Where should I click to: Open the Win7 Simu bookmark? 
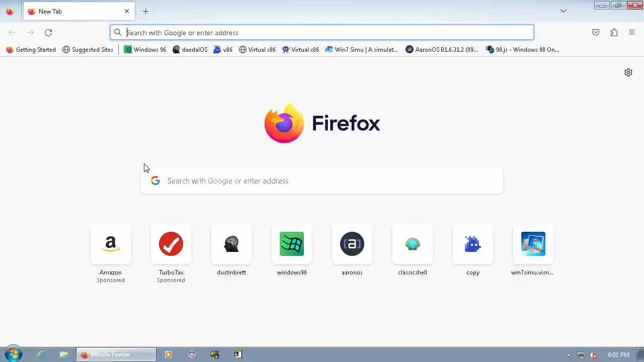pyautogui.click(x=361, y=50)
